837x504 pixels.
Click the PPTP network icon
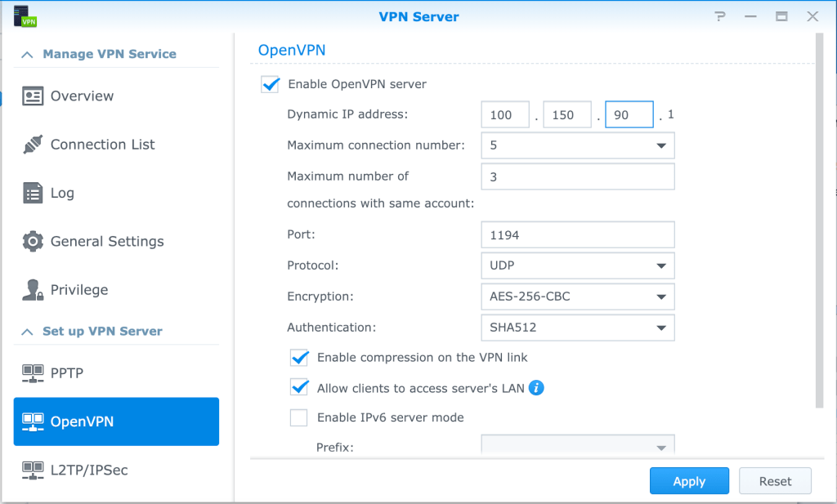(x=33, y=373)
